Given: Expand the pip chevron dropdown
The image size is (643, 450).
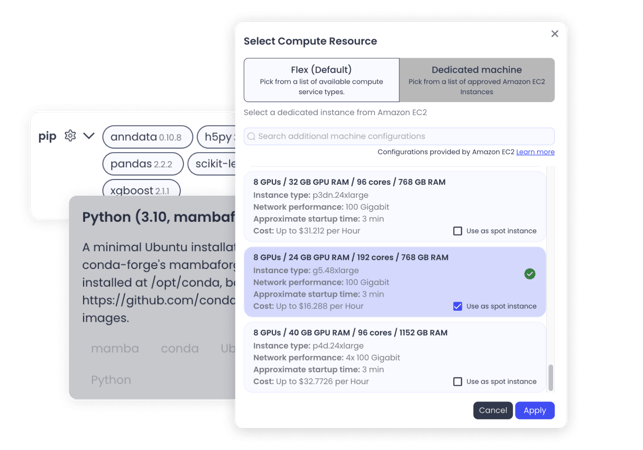Looking at the screenshot, I should pos(89,136).
